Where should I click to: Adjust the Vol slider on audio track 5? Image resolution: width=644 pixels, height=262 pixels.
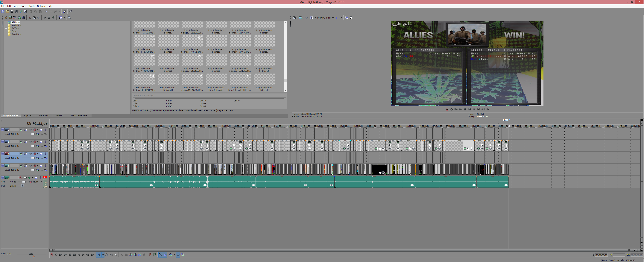24,182
